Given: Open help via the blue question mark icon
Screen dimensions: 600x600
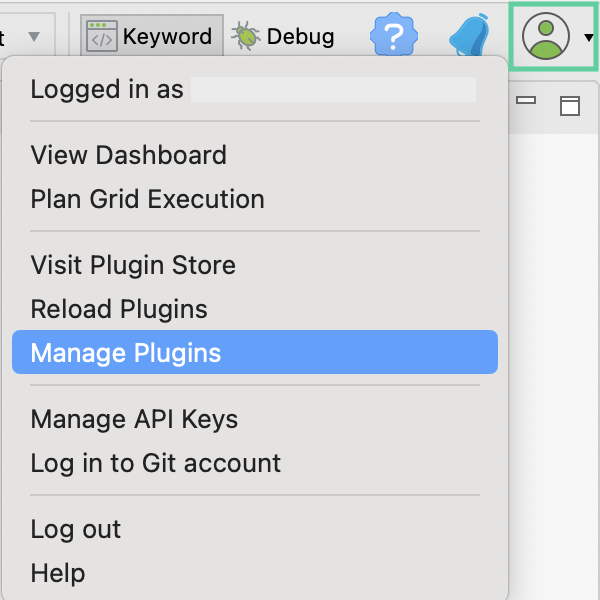Looking at the screenshot, I should point(394,37).
